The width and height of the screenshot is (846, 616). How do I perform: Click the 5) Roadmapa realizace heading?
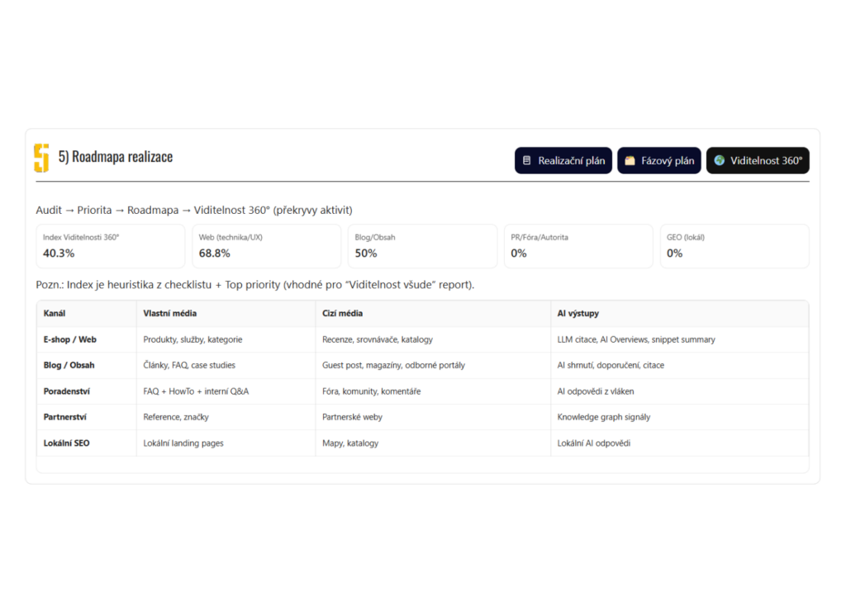[x=116, y=157]
